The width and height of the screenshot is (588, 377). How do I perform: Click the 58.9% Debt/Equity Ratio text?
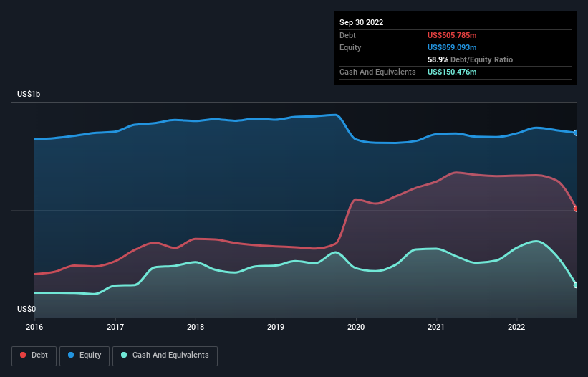[x=470, y=59]
